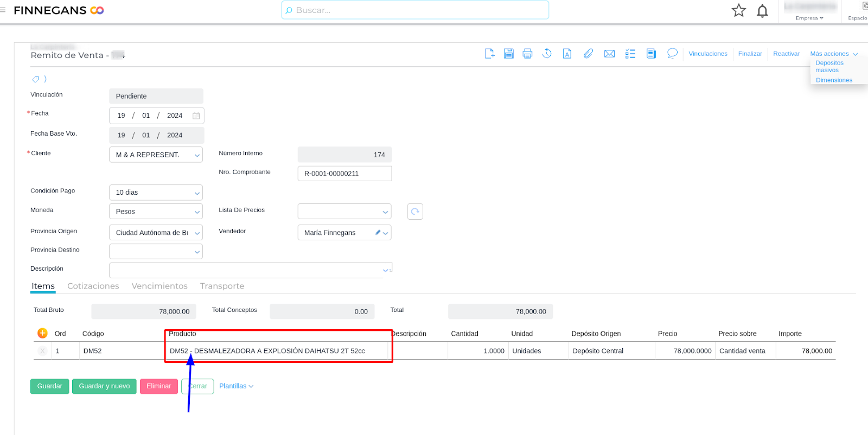Open the Transporte tab
The width and height of the screenshot is (868, 435).
pos(222,286)
